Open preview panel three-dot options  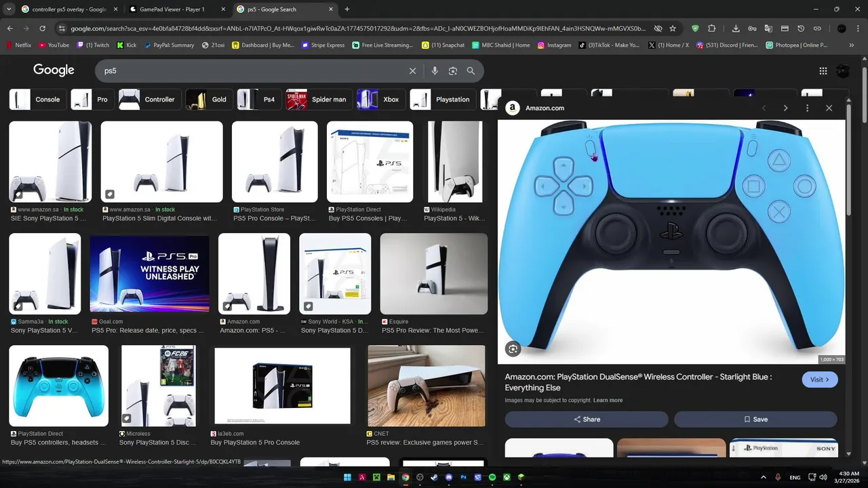807,108
